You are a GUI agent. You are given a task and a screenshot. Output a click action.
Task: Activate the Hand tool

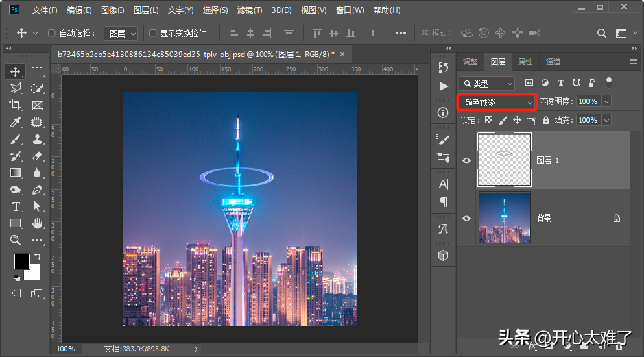coord(37,223)
